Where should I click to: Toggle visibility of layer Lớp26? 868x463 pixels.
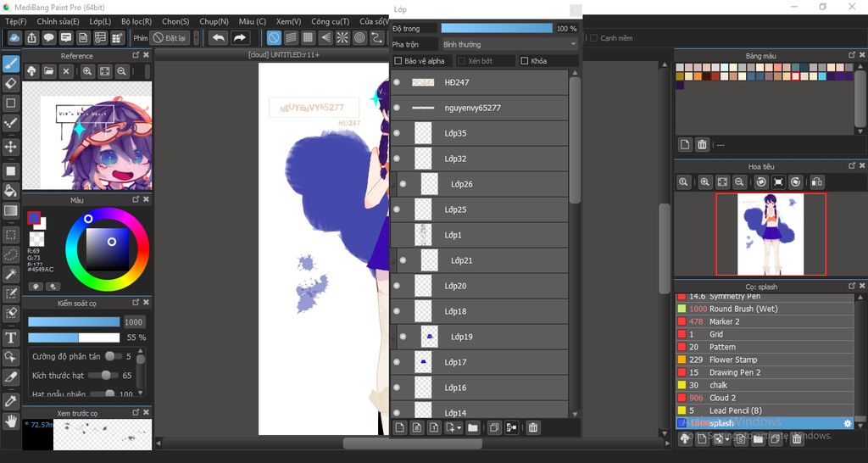tap(403, 184)
